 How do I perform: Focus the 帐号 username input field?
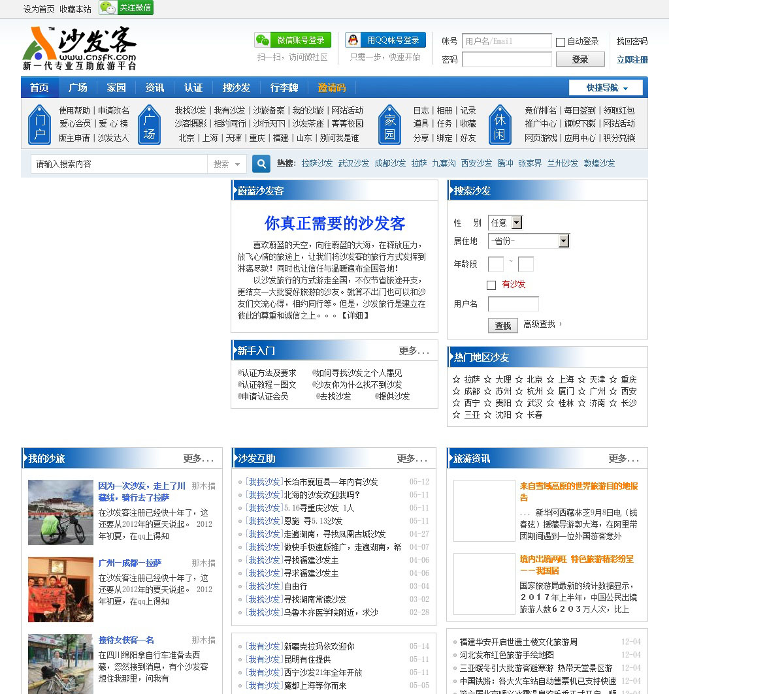pyautogui.click(x=507, y=41)
